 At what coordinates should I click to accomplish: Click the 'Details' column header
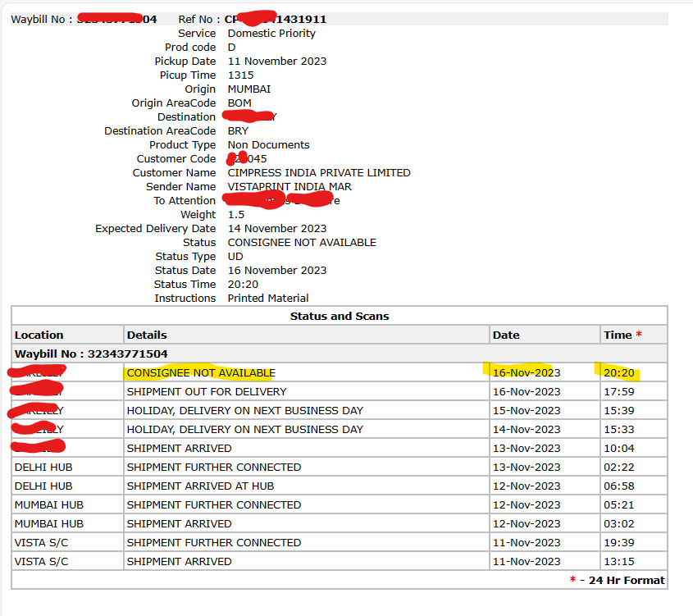147,335
